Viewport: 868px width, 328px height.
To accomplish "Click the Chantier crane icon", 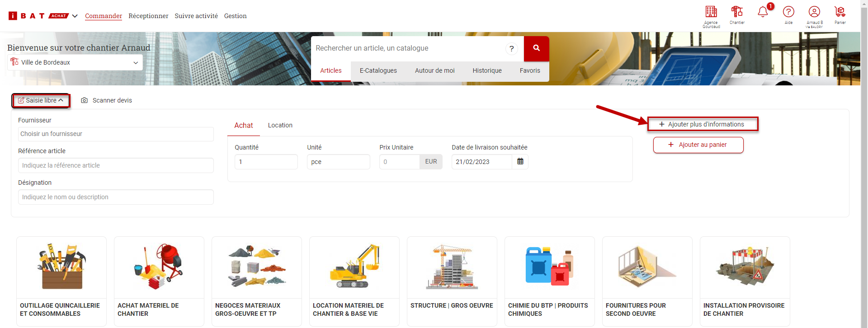I will pos(737,12).
